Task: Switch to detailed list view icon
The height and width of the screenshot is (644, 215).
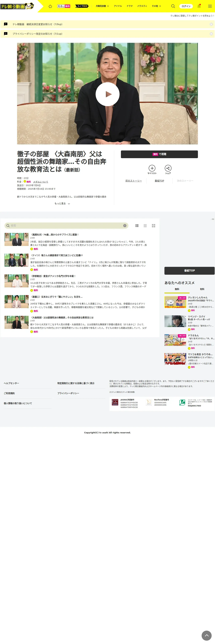Action: point(137,226)
